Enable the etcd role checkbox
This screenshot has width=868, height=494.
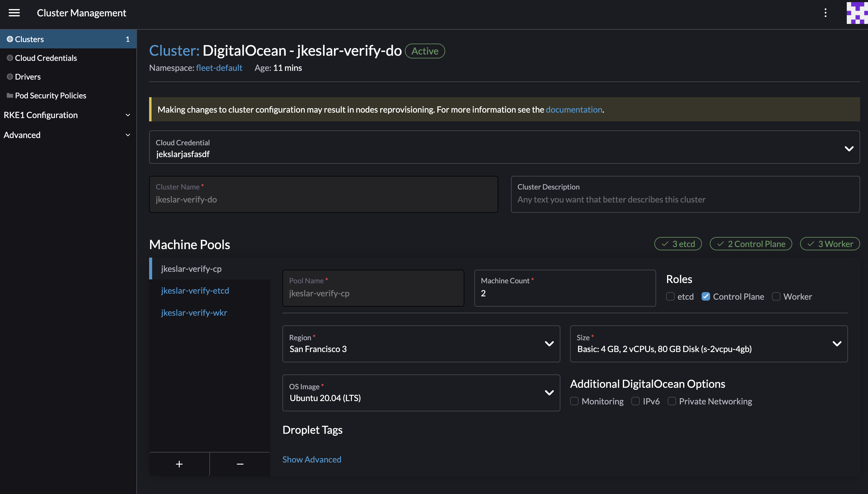pyautogui.click(x=670, y=296)
